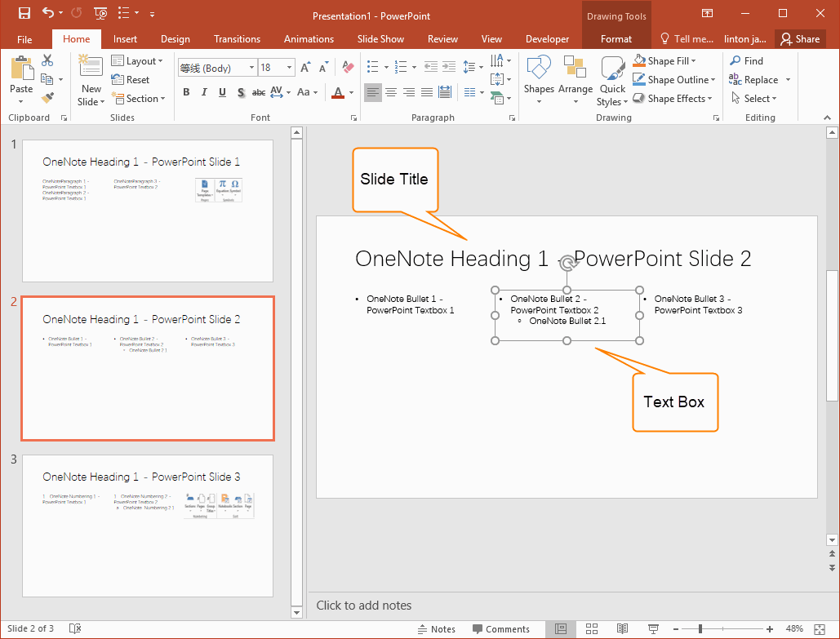
Task: Click Find in the Editing group
Action: point(746,61)
